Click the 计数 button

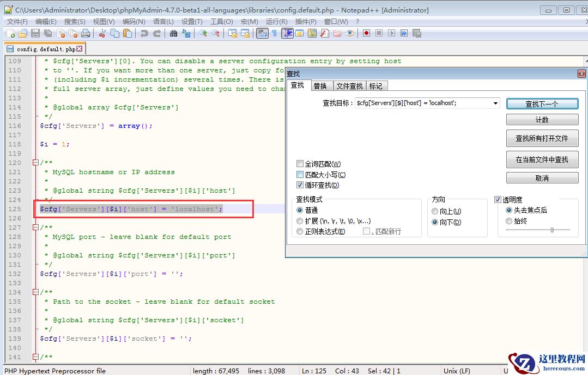coord(542,120)
